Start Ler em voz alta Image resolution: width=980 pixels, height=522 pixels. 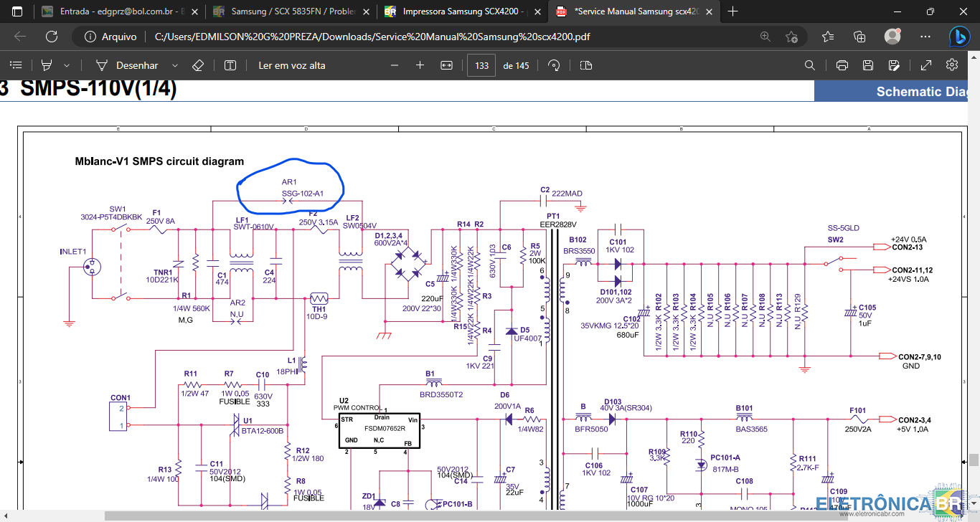tap(292, 65)
